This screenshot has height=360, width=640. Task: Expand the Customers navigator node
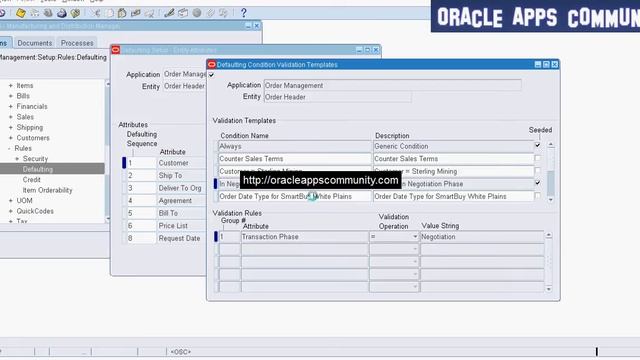(11, 138)
